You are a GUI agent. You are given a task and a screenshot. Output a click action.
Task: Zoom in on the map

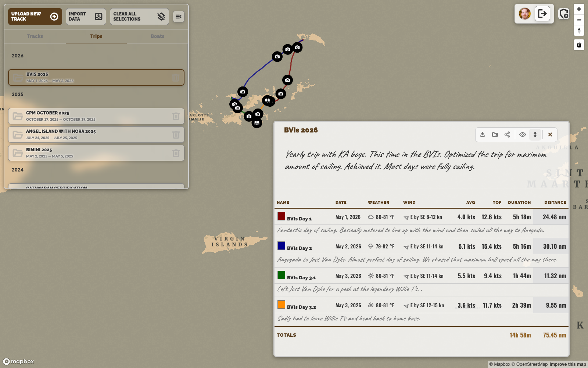click(579, 9)
